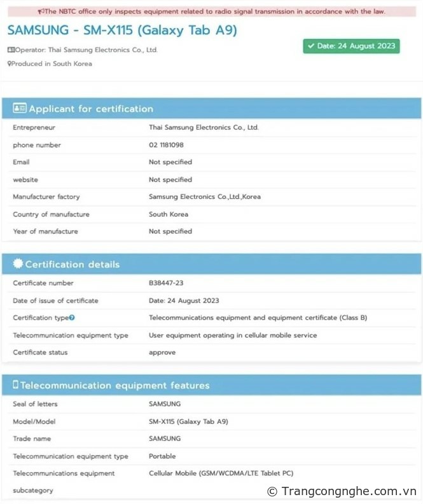
Task: Click the checkmark icon in the date badge
Action: pos(310,46)
